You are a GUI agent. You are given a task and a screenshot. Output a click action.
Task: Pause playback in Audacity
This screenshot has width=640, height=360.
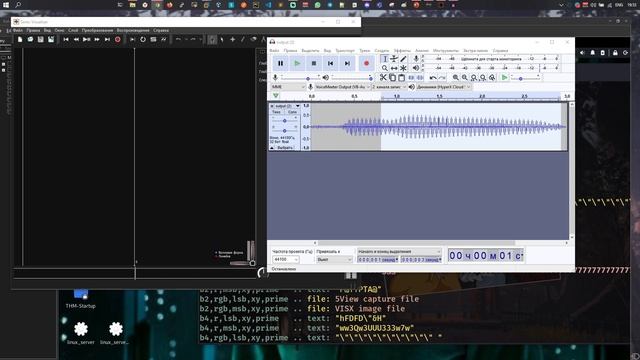280,63
